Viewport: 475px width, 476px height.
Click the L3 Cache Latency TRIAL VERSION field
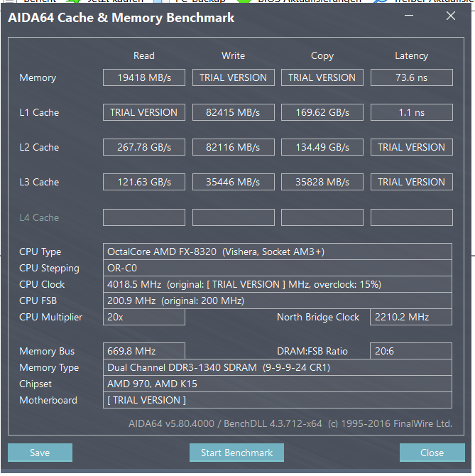click(x=412, y=182)
